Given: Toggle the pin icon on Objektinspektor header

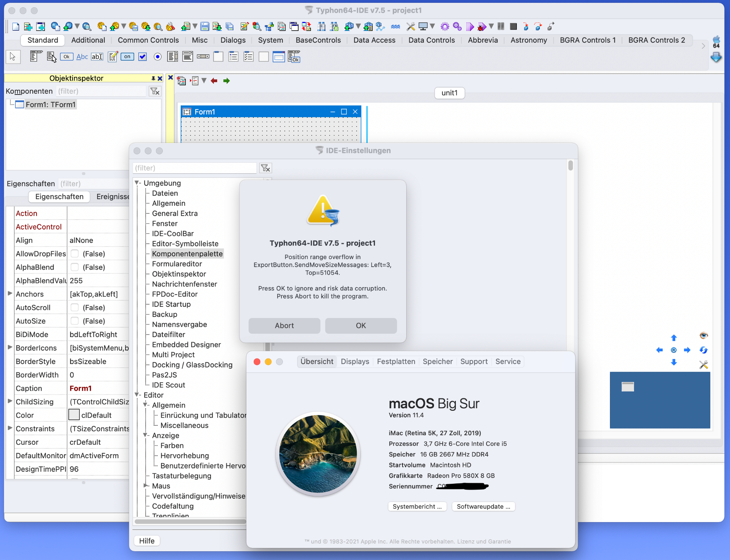Looking at the screenshot, I should (153, 78).
